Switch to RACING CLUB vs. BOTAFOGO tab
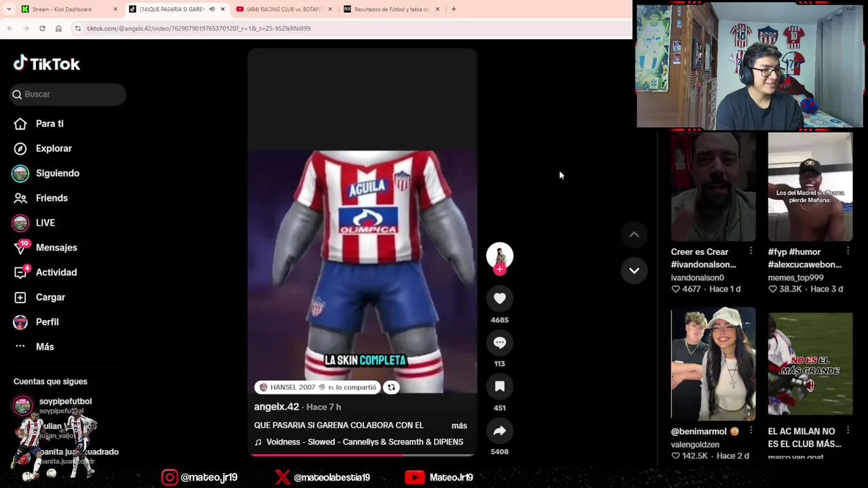Viewport: 868px width, 488px height. 285,9
